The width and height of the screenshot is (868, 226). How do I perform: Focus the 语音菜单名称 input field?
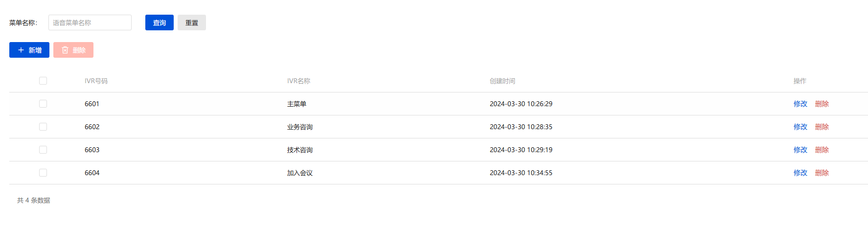pyautogui.click(x=90, y=23)
